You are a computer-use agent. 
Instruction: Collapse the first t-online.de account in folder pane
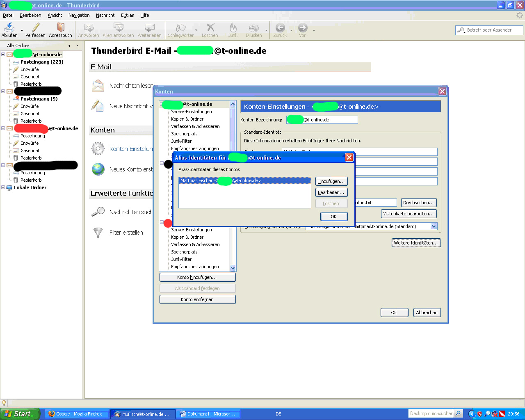tap(3, 54)
